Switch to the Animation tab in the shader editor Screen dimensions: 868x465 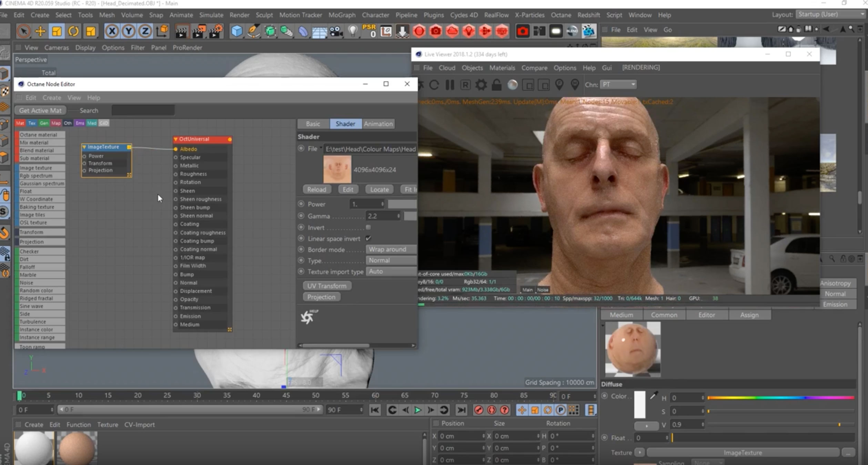tap(378, 124)
